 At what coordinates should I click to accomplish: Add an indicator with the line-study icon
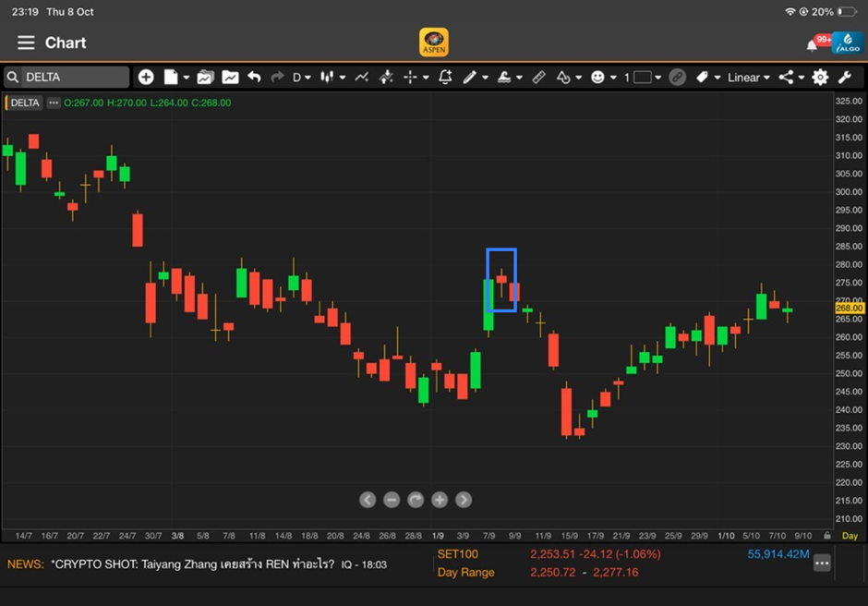tap(361, 77)
